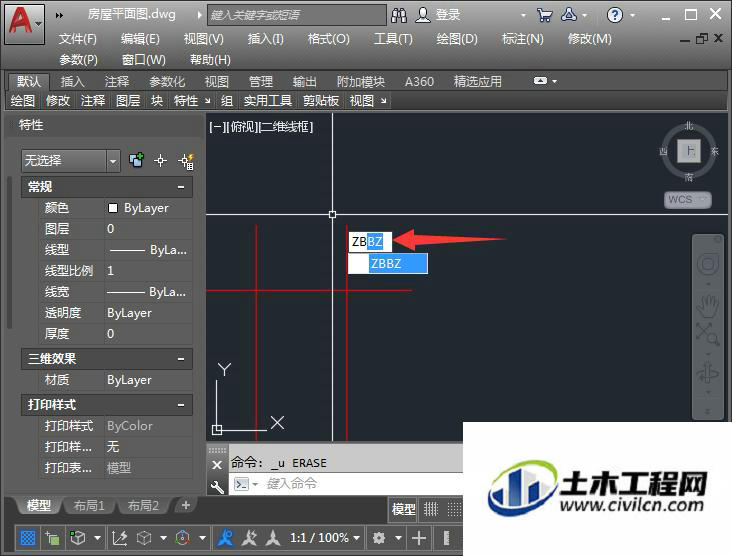This screenshot has width=732, height=556.
Task: Toggle the selection cycling status icon
Action: (x=52, y=538)
